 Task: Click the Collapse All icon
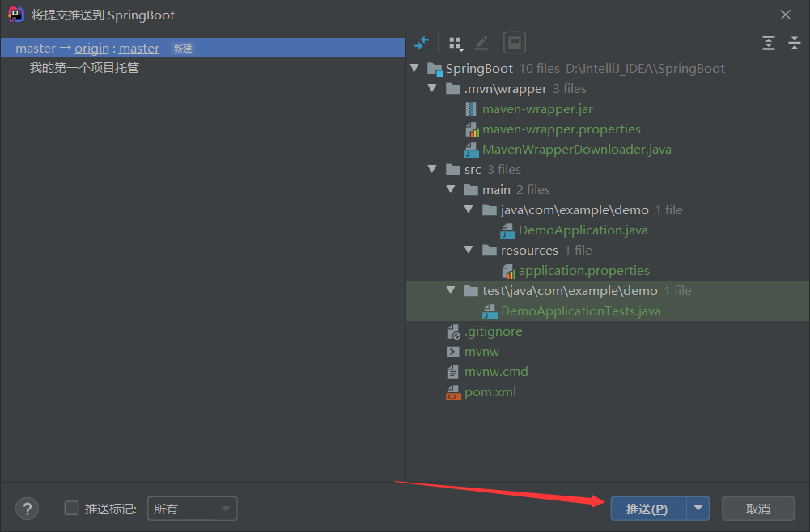tap(795, 43)
